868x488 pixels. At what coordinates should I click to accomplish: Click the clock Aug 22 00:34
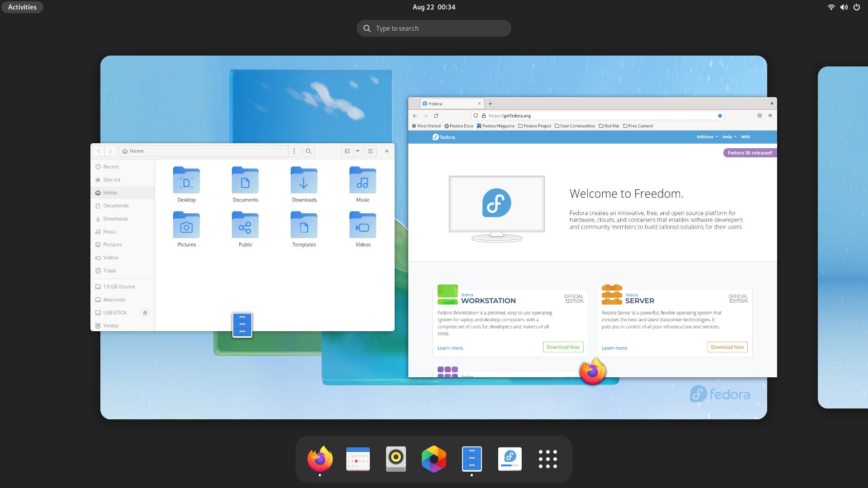click(x=434, y=7)
